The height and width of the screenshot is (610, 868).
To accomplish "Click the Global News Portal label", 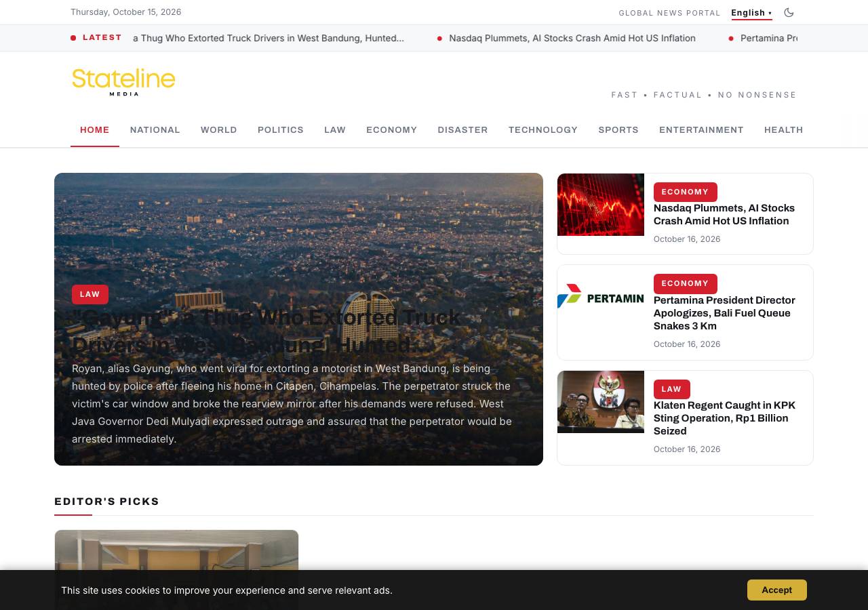I will (669, 13).
